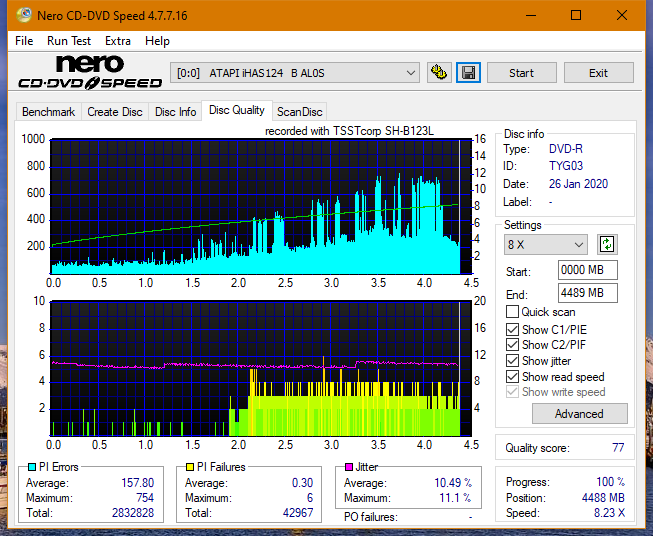Maximize the Nero window
The width and height of the screenshot is (653, 536).
(x=576, y=15)
